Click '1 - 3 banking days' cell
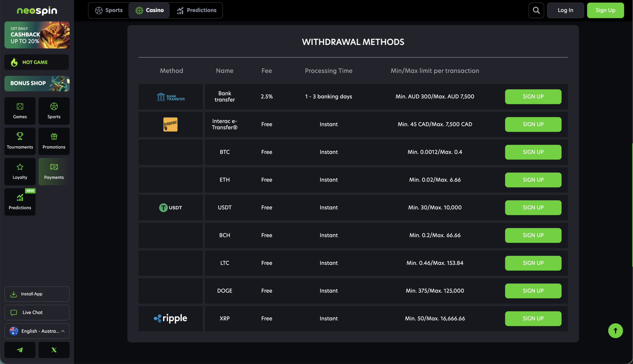This screenshot has height=364, width=633. click(x=329, y=97)
